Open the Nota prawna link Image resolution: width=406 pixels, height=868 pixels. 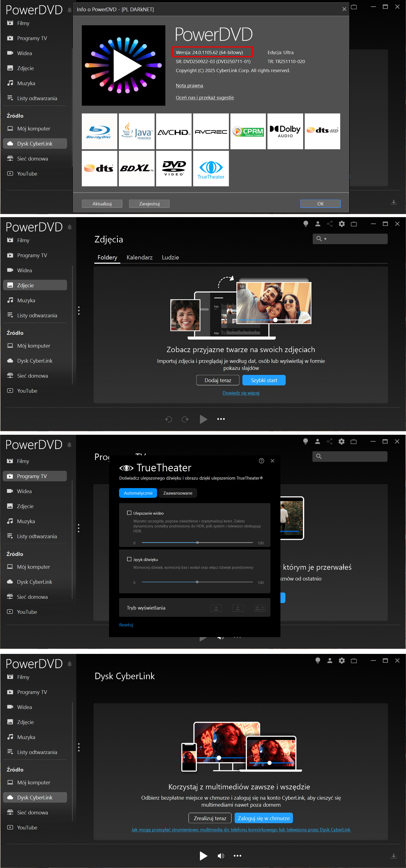[189, 86]
